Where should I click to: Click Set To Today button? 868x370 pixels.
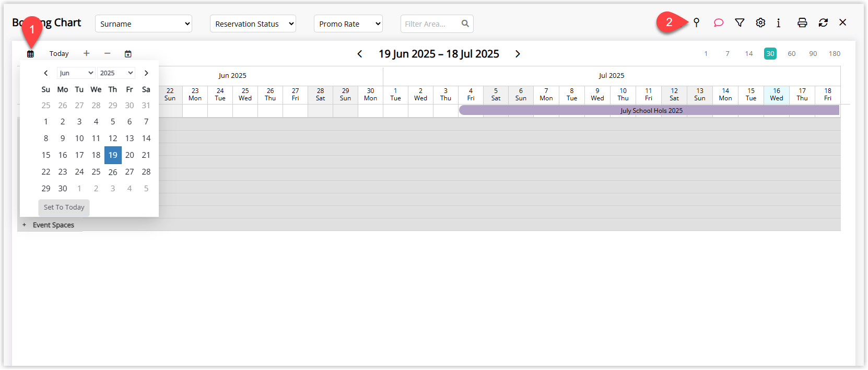click(x=64, y=207)
